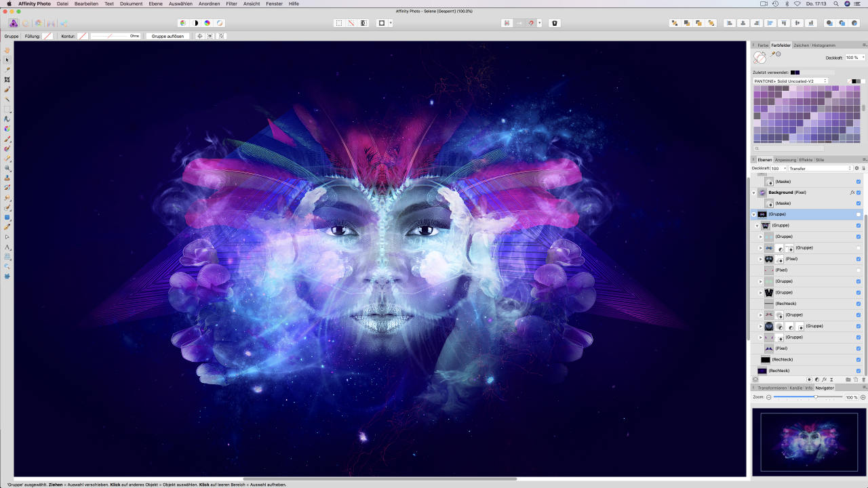The image size is (868, 488).
Task: Click the Kontur stroke swatch
Action: tap(82, 36)
